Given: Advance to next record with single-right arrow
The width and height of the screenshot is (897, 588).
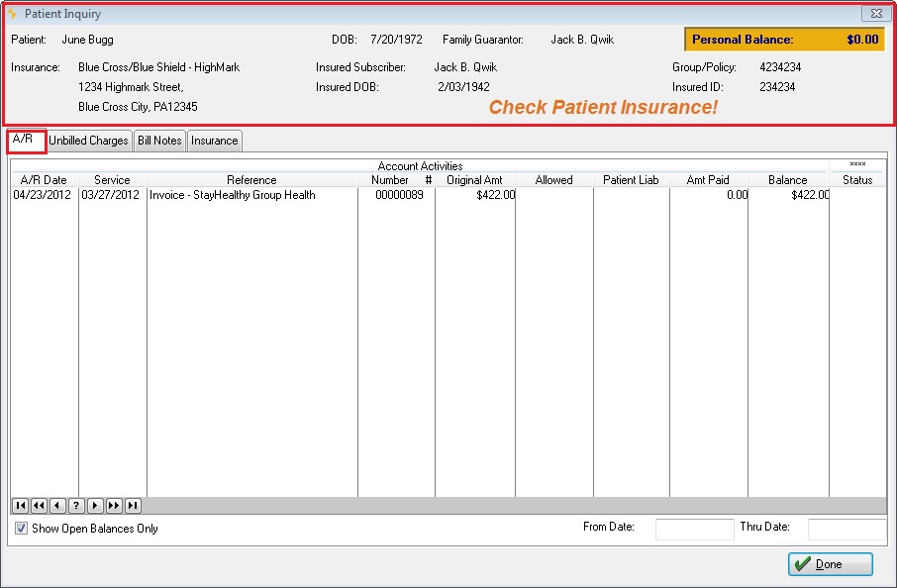Looking at the screenshot, I should [95, 506].
